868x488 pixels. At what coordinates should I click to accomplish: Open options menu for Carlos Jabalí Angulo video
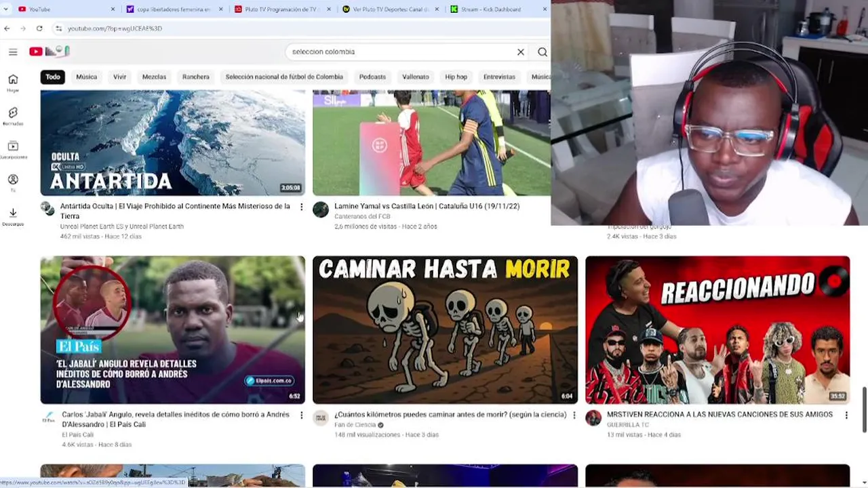(x=302, y=415)
